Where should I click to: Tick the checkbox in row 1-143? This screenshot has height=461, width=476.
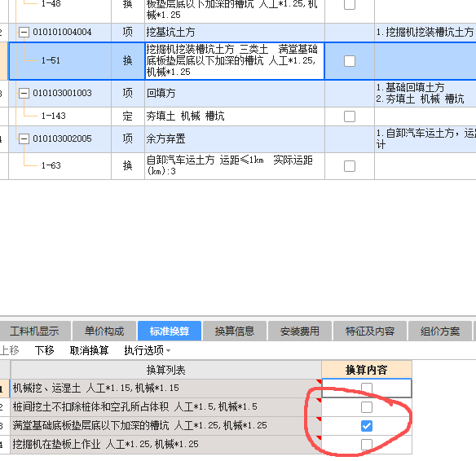tap(350, 116)
